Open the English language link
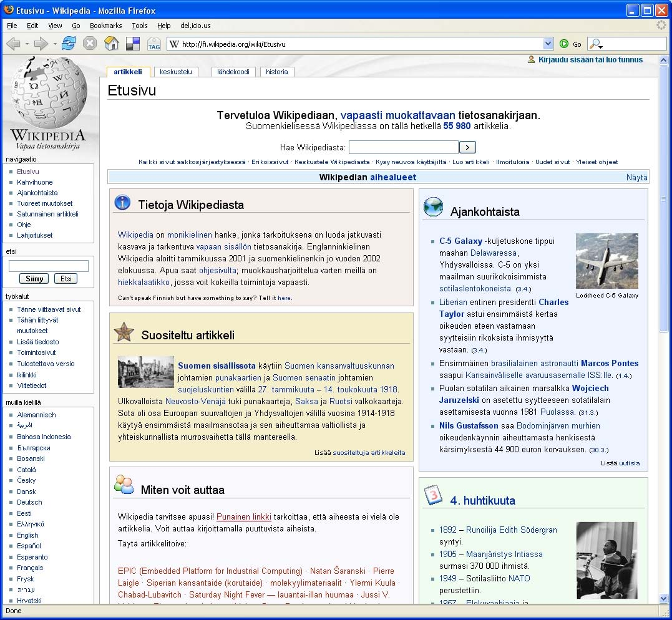Image resolution: width=672 pixels, height=620 pixels. click(x=27, y=535)
